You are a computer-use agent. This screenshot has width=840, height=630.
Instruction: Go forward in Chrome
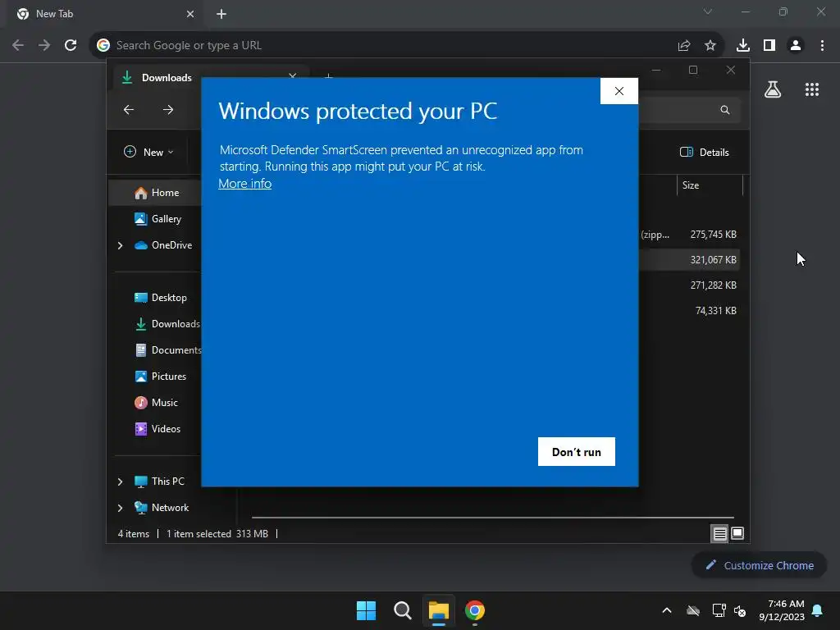(x=44, y=45)
